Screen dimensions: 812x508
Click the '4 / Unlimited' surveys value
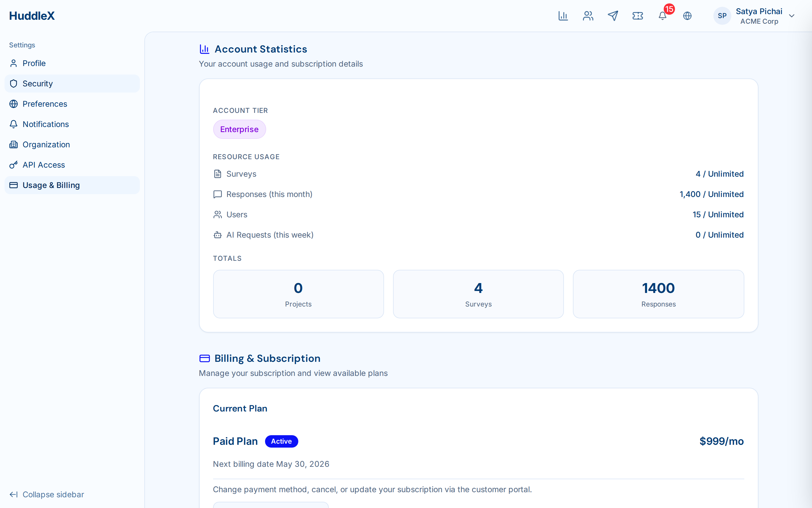coord(720,174)
